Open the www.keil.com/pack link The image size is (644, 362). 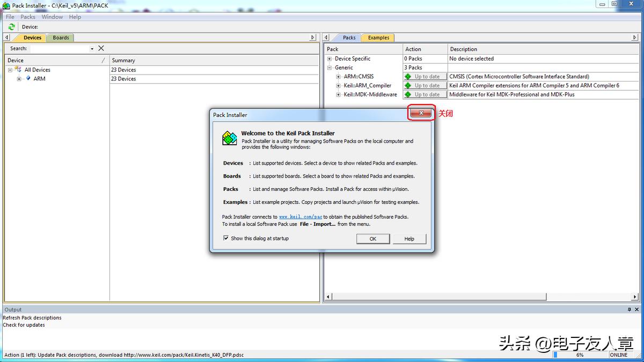pos(301,217)
